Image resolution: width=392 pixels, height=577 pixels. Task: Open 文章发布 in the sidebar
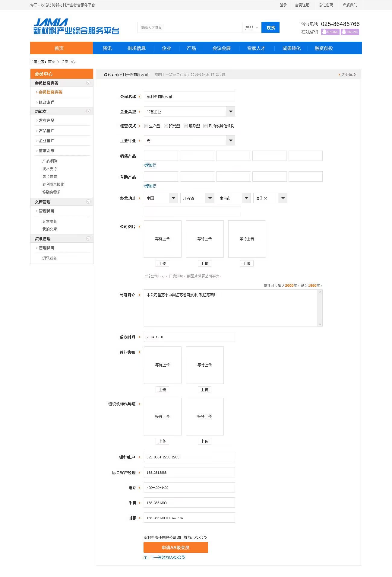49,221
